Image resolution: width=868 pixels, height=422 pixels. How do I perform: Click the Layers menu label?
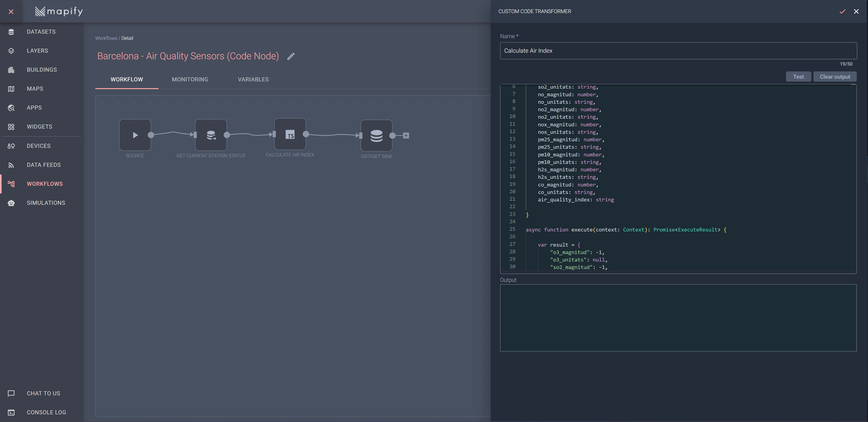click(38, 51)
